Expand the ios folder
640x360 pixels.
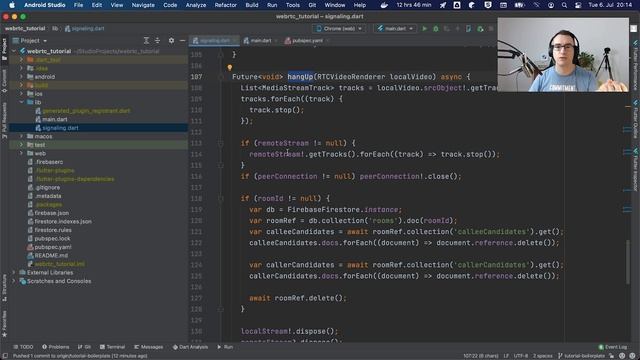click(x=22, y=94)
